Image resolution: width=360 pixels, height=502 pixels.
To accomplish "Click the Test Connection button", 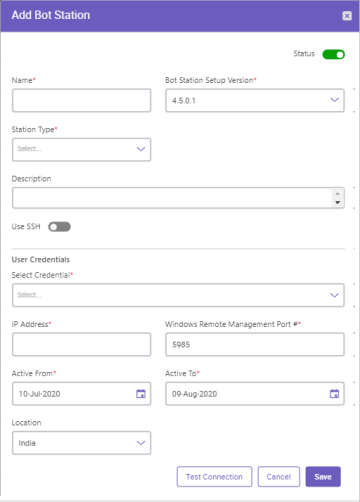I will click(x=214, y=477).
